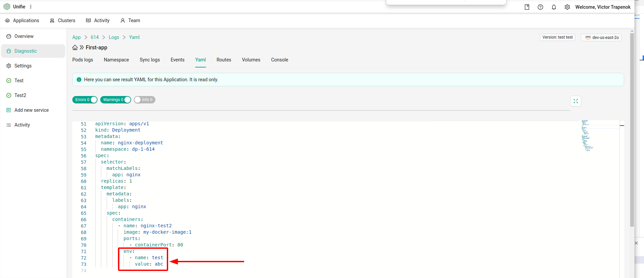
Task: Toggle the Warnings 0 switch
Action: (115, 100)
